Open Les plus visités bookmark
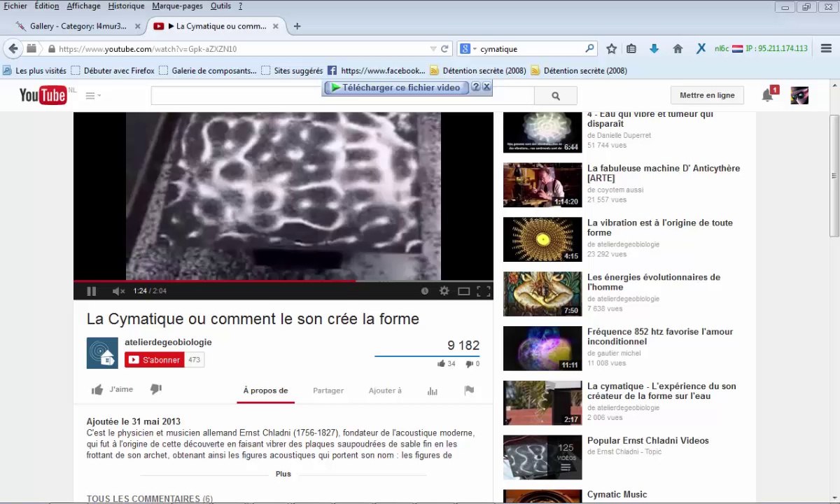The width and height of the screenshot is (840, 504). click(x=34, y=71)
